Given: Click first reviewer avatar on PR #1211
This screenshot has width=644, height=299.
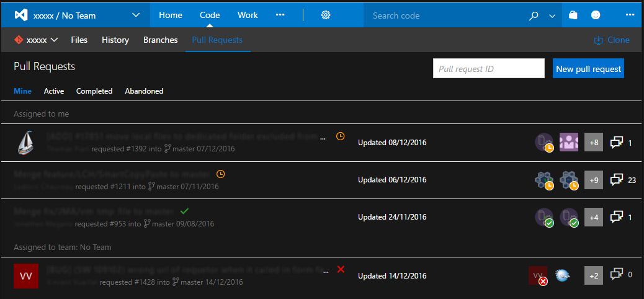Looking at the screenshot, I should (x=544, y=181).
